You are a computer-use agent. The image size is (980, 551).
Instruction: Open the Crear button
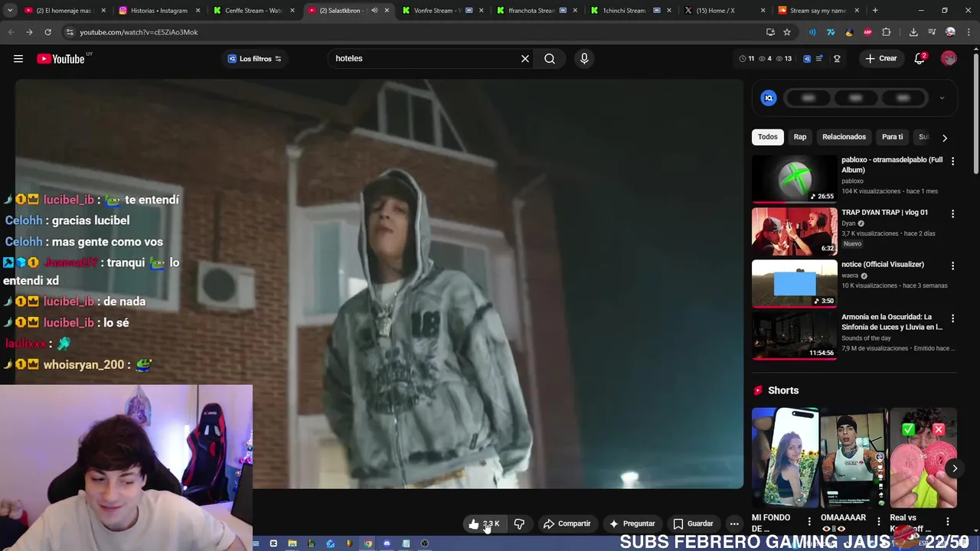pyautogui.click(x=880, y=59)
